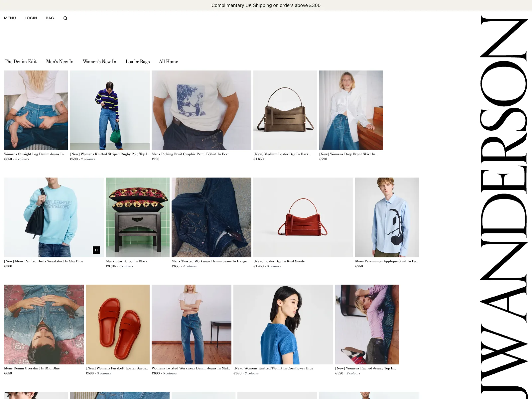Open Painted Birds Sweatshirt image
Screen dimensions: 532x399
click(54, 217)
